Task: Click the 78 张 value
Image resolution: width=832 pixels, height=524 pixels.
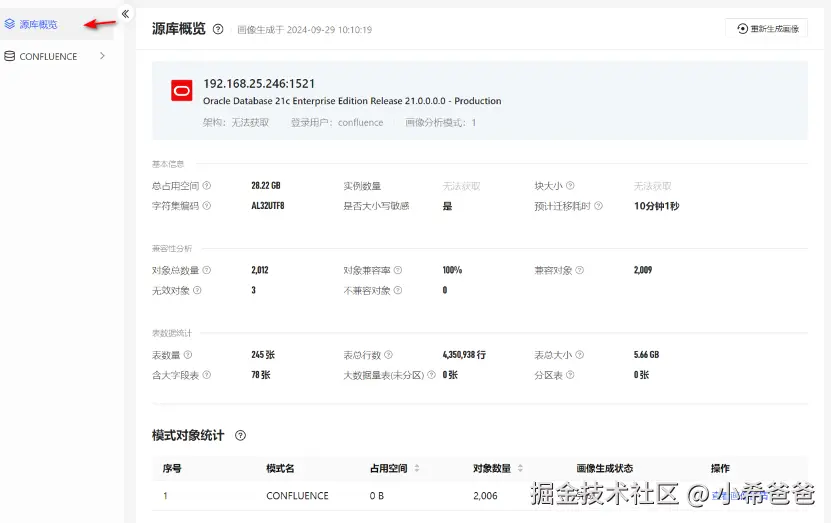Action: [261, 375]
